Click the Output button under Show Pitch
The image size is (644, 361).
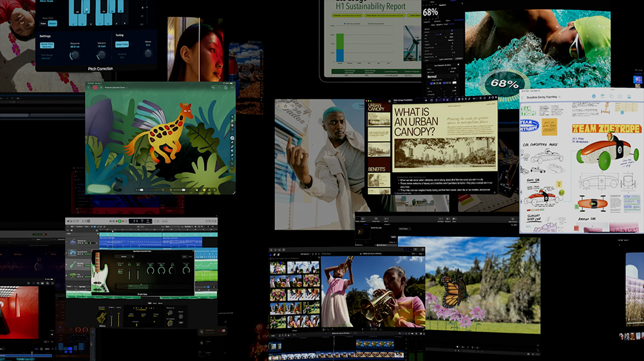tap(53, 24)
